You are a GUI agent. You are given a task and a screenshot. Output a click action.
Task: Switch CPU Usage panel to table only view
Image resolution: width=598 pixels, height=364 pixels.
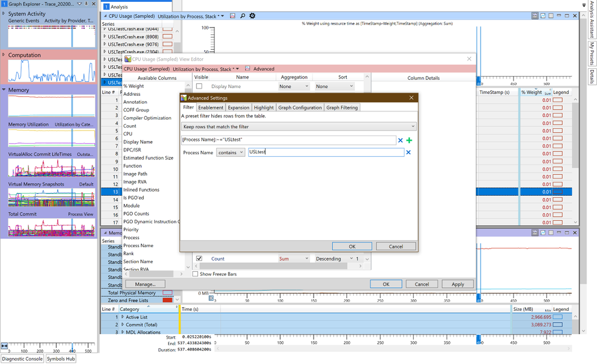click(551, 16)
